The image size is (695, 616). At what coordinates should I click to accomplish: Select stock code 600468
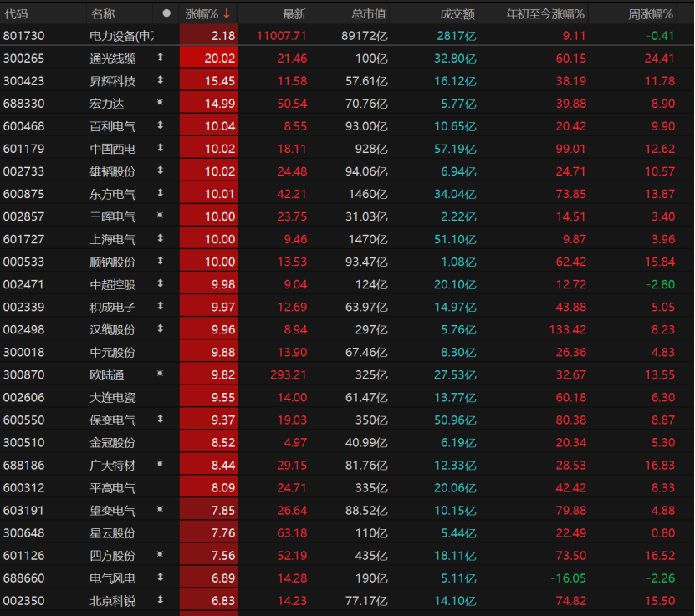pyautogui.click(x=24, y=126)
